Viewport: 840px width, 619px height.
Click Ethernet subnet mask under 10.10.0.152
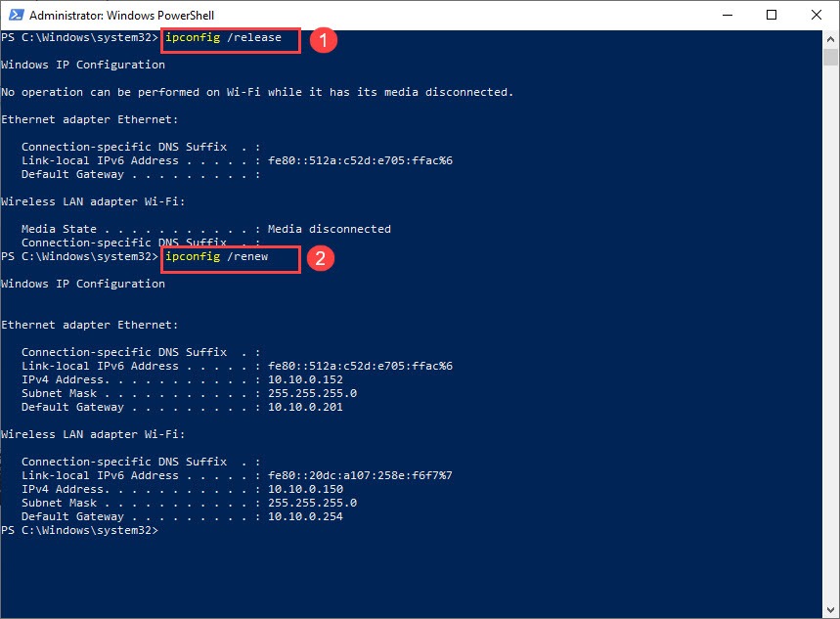[312, 393]
